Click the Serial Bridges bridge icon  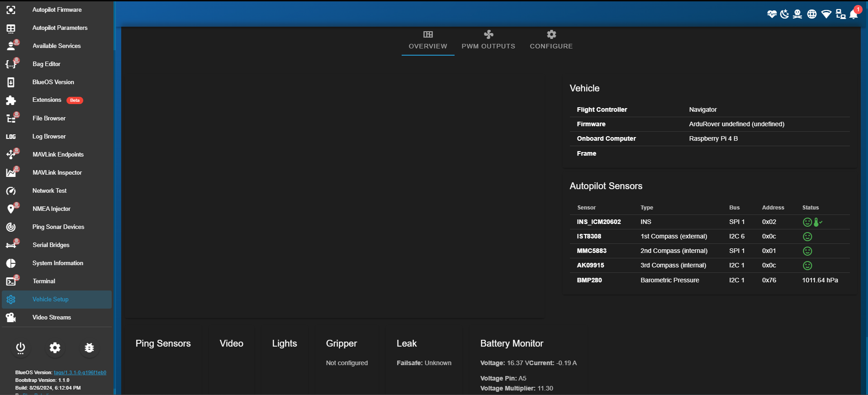point(12,244)
